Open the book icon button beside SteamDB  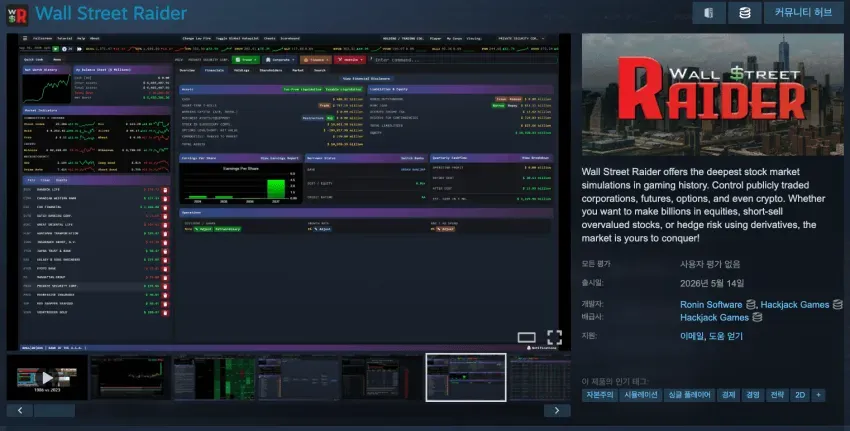click(x=709, y=13)
